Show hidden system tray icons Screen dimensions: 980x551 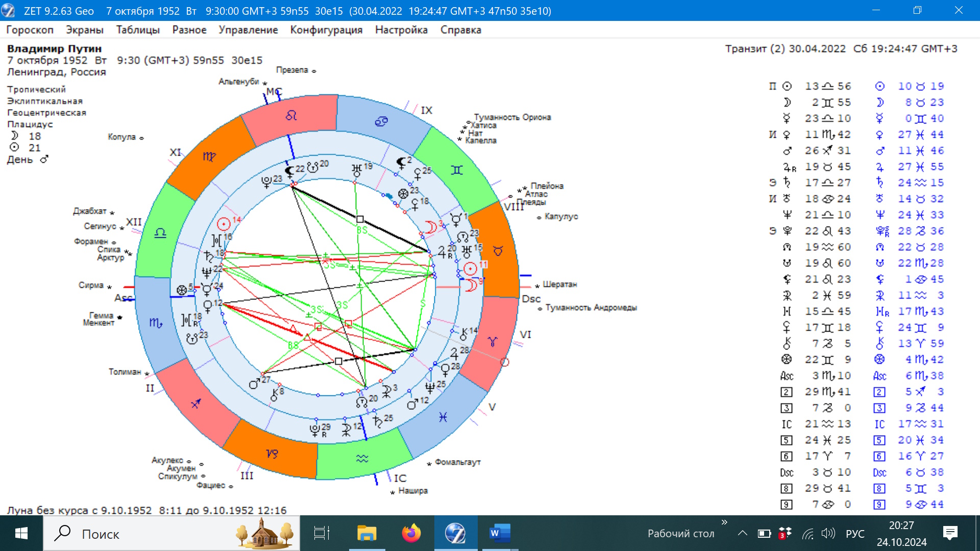pos(743,534)
